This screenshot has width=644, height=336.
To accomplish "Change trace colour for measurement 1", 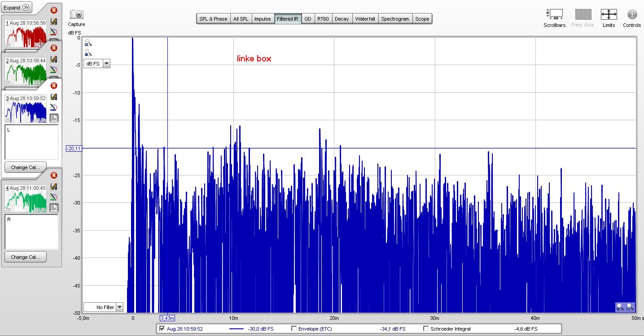I will [x=54, y=32].
